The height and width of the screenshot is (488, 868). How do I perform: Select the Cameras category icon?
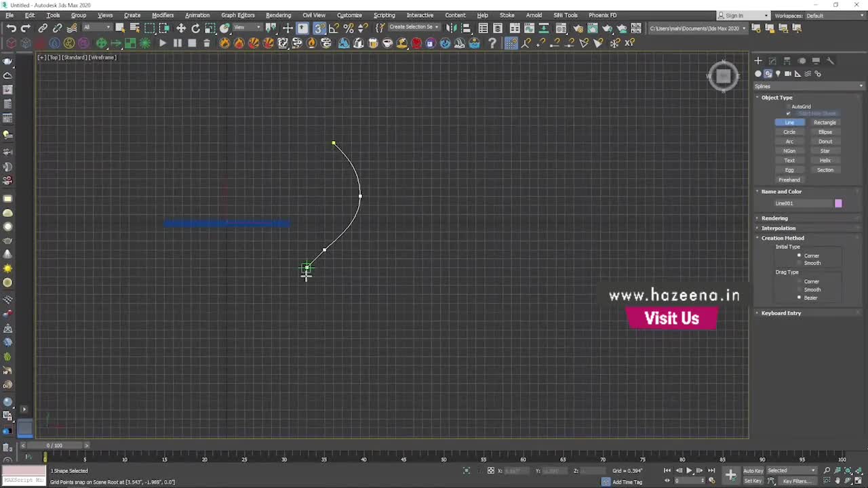tap(788, 74)
